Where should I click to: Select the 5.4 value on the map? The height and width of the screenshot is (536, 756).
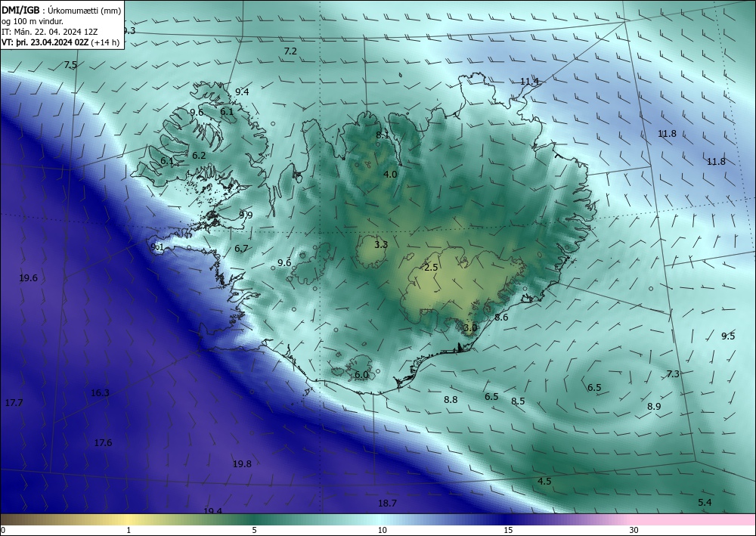click(x=705, y=503)
